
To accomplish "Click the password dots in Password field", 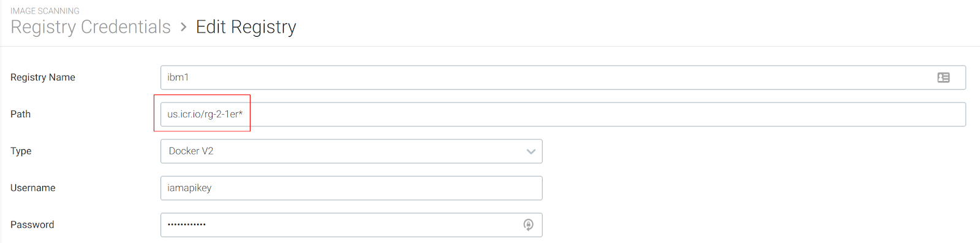I will click(x=187, y=225).
